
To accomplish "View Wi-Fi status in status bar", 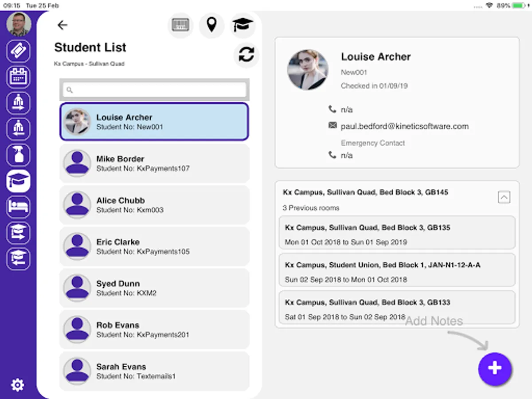I will coord(489,6).
